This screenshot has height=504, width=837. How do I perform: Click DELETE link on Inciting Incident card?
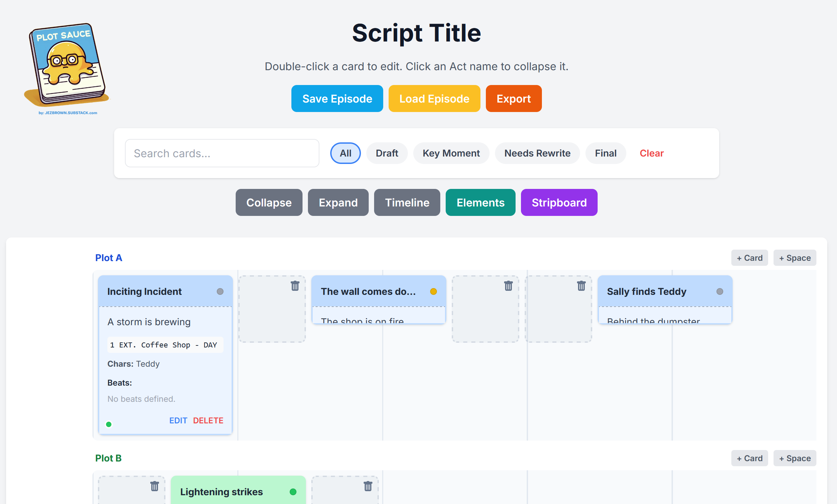point(208,421)
